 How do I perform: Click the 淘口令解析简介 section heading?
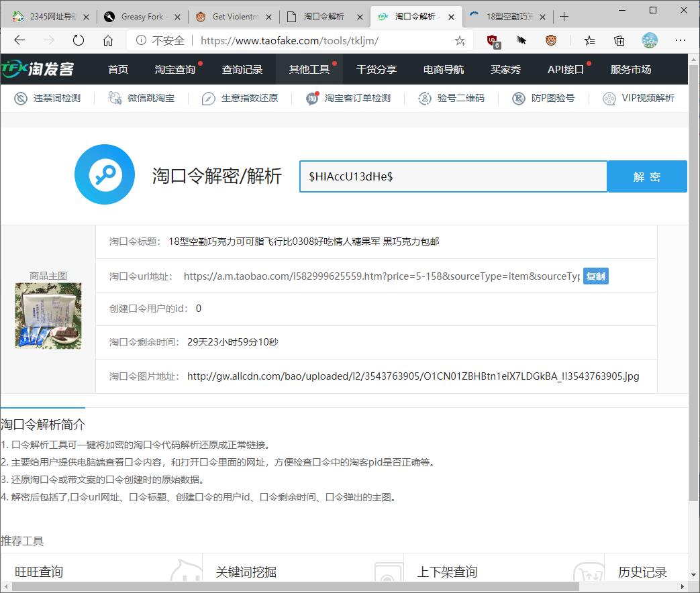pyautogui.click(x=43, y=424)
